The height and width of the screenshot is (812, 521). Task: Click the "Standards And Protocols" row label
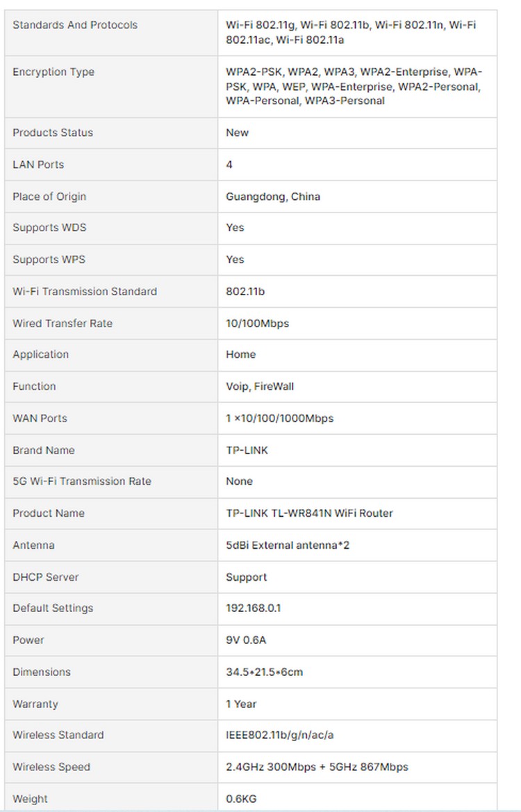(75, 25)
